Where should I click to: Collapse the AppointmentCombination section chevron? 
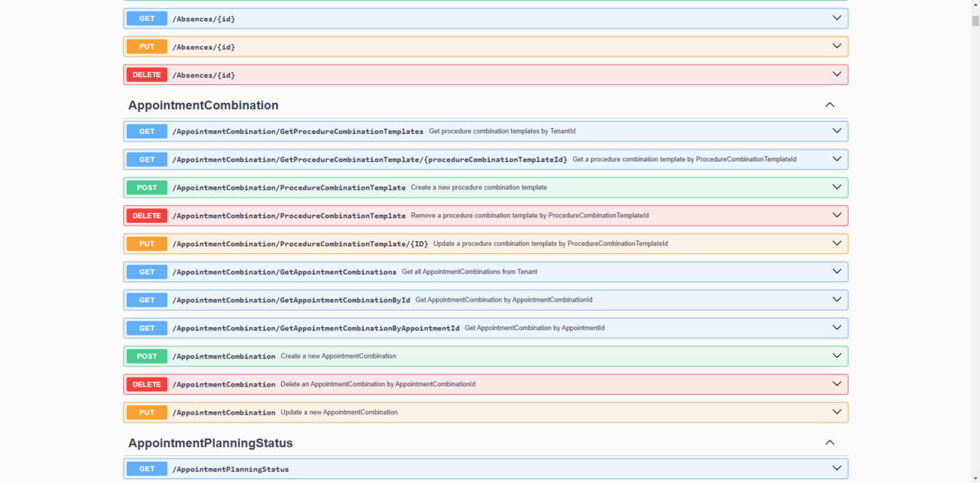point(830,105)
